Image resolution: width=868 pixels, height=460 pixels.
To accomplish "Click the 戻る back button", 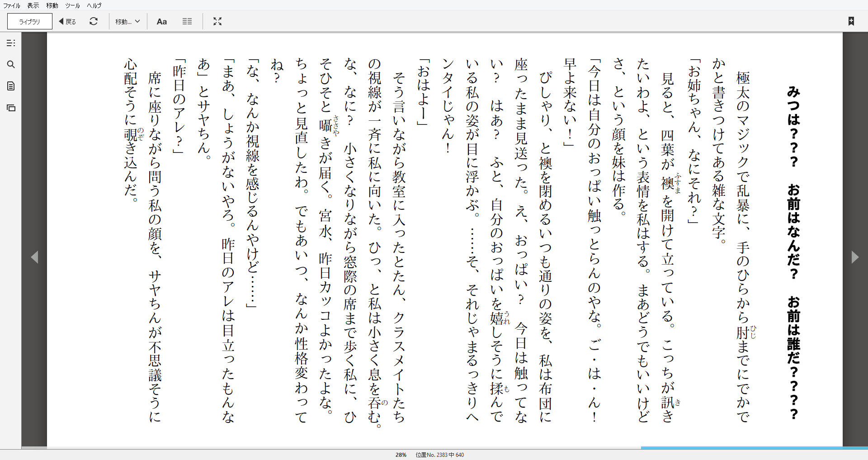I will coord(67,21).
